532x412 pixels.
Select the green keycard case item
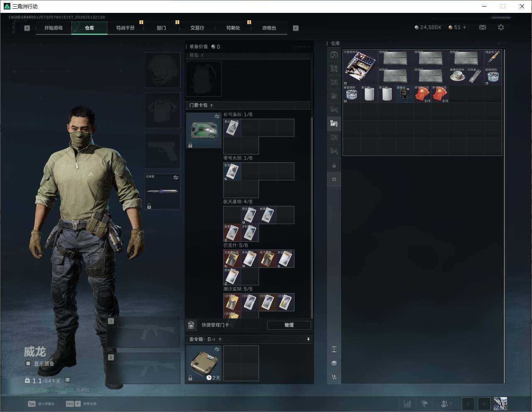204,130
